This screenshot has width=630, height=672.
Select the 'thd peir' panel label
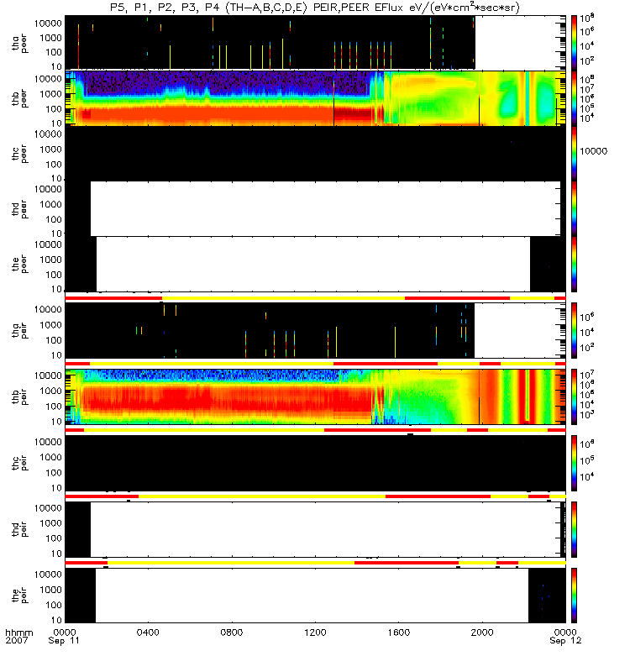click(x=19, y=529)
